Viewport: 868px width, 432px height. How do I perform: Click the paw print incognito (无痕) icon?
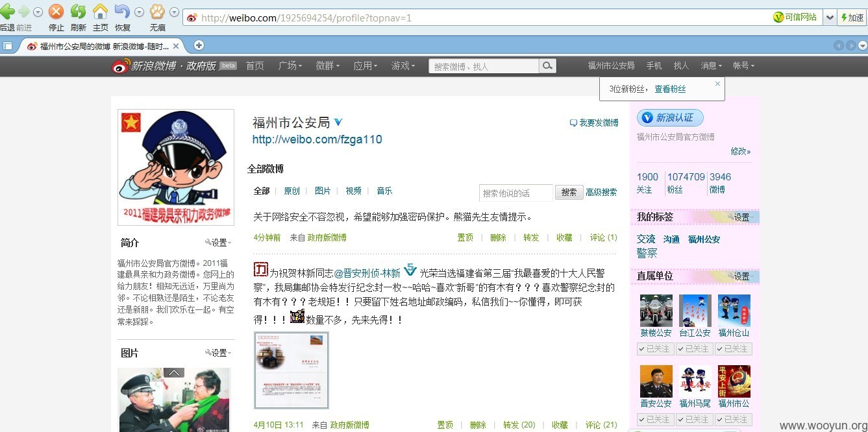pyautogui.click(x=157, y=12)
